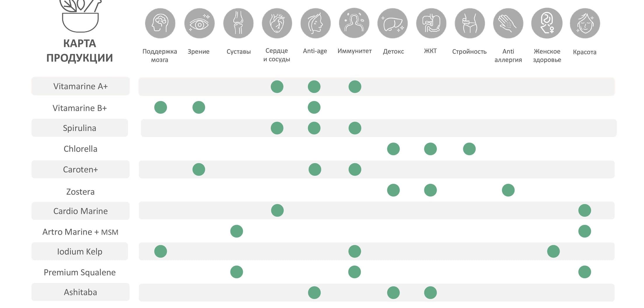Screen dimensions: 644x308
Task: Open the women's health icon
Action: point(547,23)
